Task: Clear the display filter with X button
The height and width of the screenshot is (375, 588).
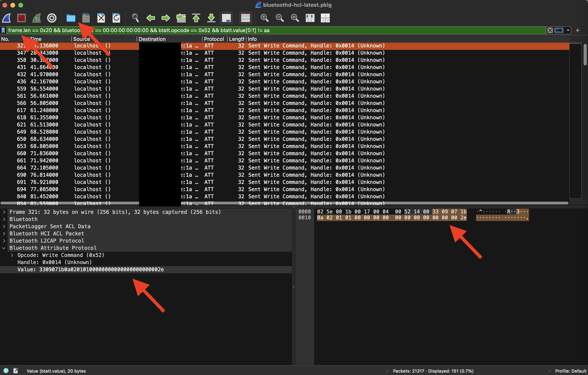Action: click(x=550, y=30)
